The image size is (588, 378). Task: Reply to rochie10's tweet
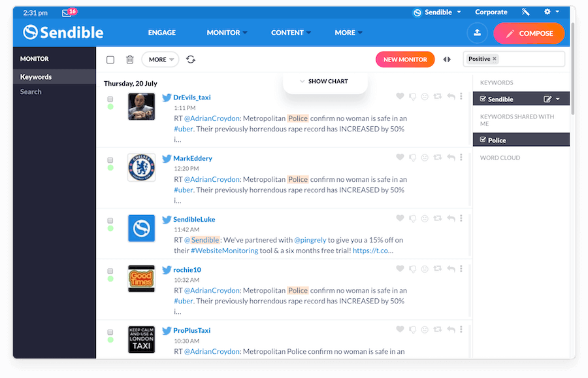[x=451, y=269]
